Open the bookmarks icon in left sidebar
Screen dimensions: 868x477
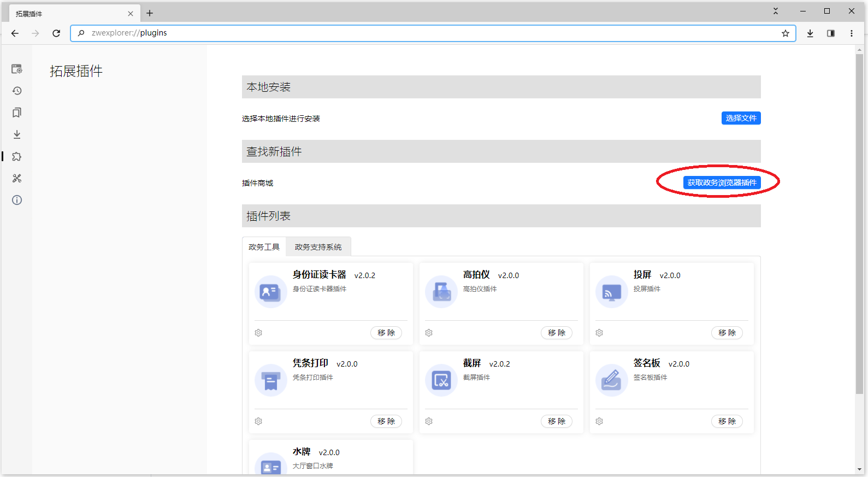17,113
